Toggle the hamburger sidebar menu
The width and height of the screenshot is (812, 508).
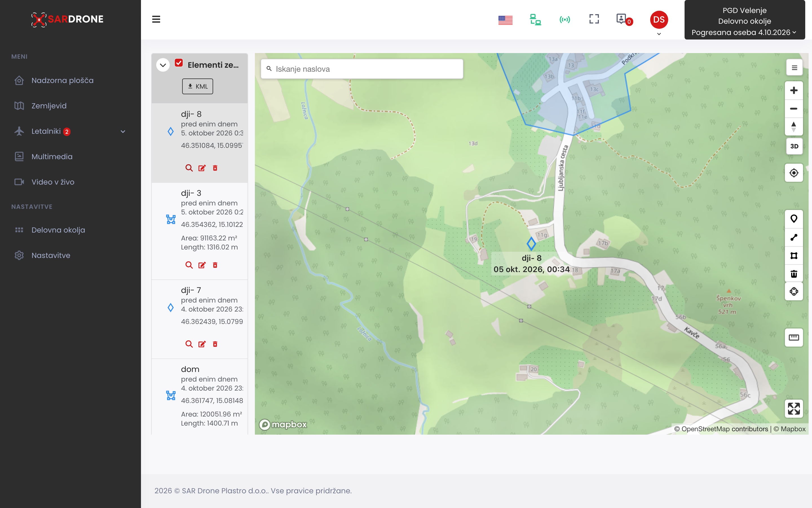tap(156, 19)
